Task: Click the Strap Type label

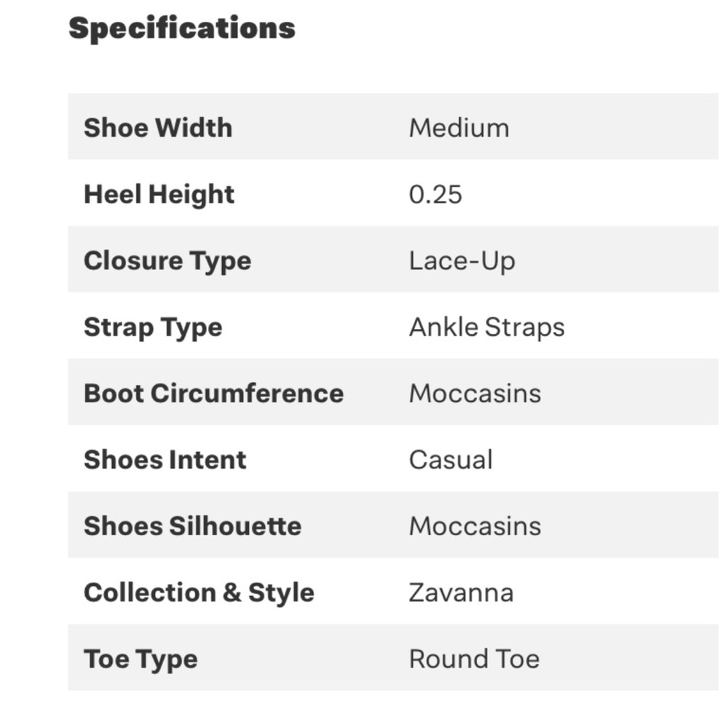Action: [153, 327]
